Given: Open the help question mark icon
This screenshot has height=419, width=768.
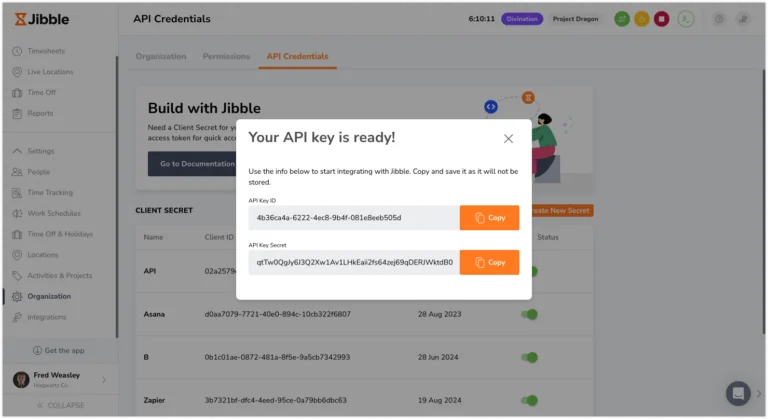Looking at the screenshot, I should click(719, 18).
